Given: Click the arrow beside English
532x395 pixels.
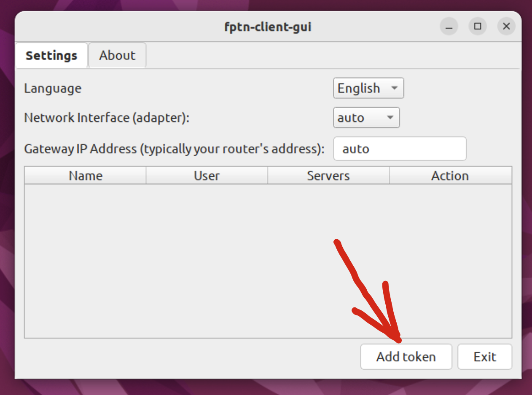Looking at the screenshot, I should (x=395, y=88).
